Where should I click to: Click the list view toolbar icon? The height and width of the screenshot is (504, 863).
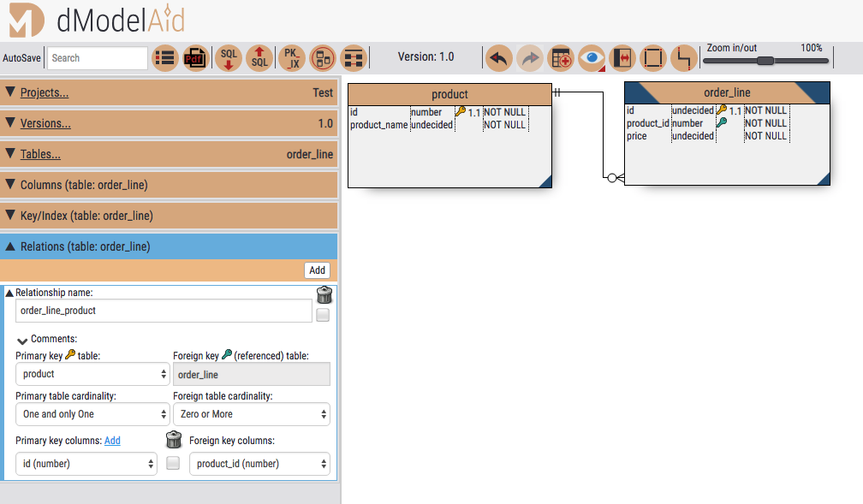point(164,58)
